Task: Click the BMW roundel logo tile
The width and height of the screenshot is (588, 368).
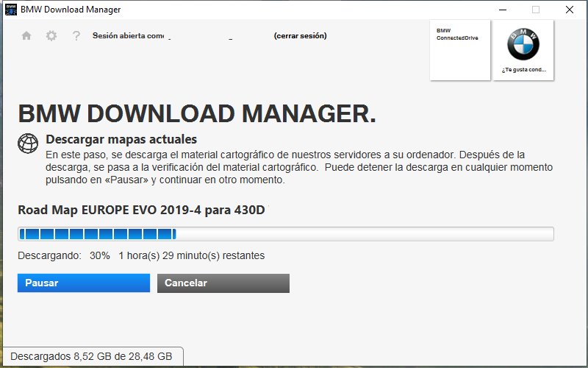Action: [523, 50]
